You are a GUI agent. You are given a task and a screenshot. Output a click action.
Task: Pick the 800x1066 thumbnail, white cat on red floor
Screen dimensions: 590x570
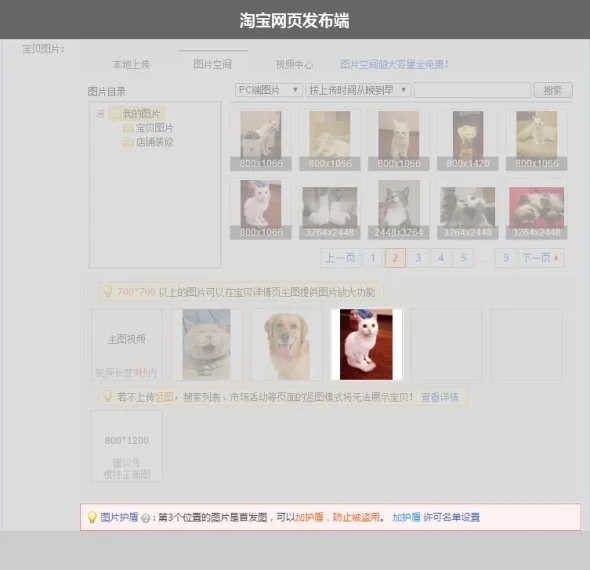tap(261, 209)
